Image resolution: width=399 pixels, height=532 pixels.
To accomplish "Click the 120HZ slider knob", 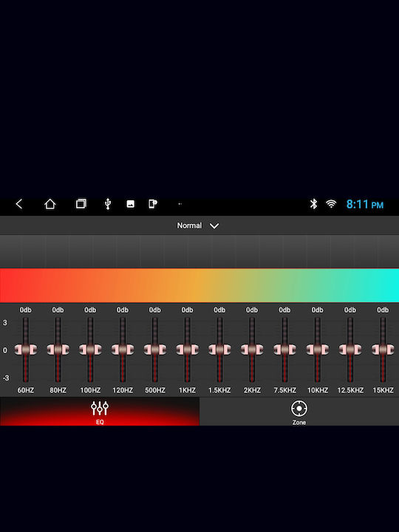I will click(x=123, y=349).
